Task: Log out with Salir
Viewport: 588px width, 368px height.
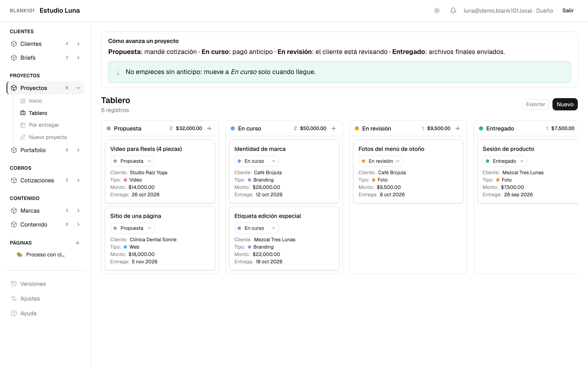Action: (x=568, y=10)
